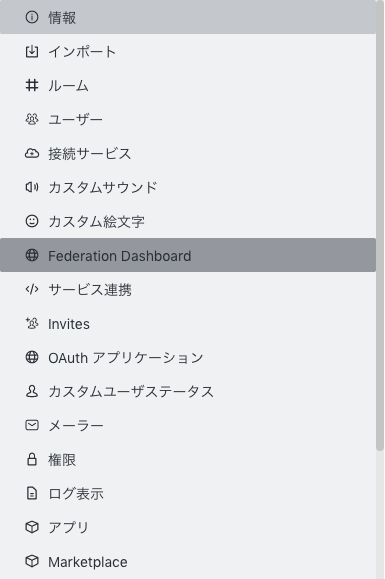385x579 pixels.
Task: Click the hash icon for ルーム
Action: pos(32,85)
